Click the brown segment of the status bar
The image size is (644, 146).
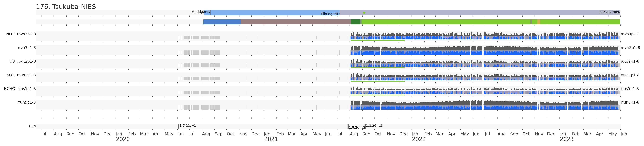click(x=296, y=22)
